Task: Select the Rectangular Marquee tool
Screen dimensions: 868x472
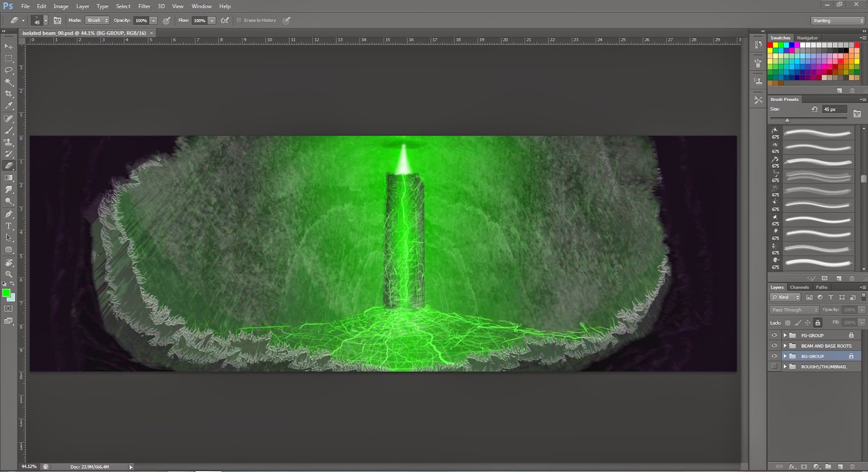Action: pos(9,59)
